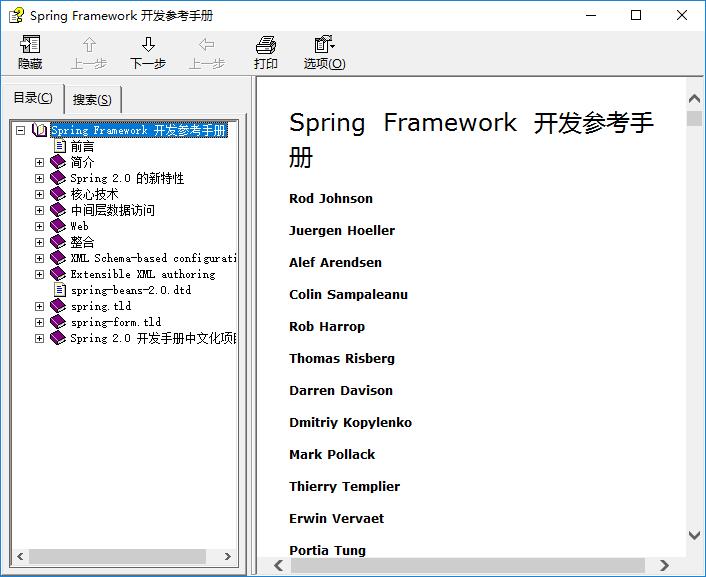Screen dimensions: 706x577
Task: Click the greyed-out up arrow 上一步 toolbar icon
Action: [89, 45]
